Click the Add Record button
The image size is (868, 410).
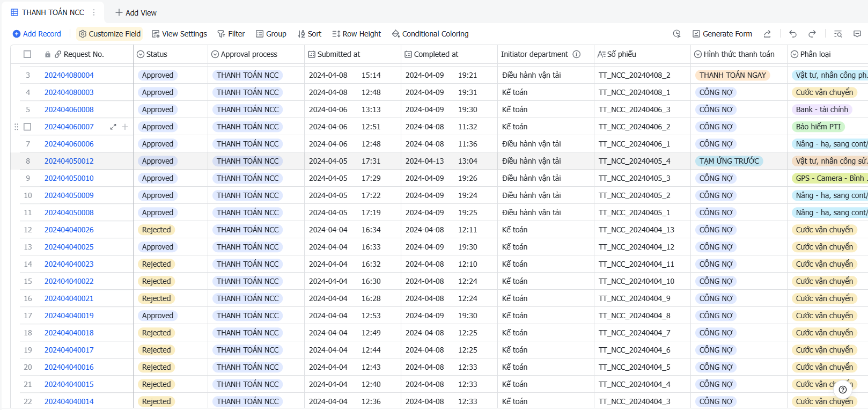tap(37, 34)
